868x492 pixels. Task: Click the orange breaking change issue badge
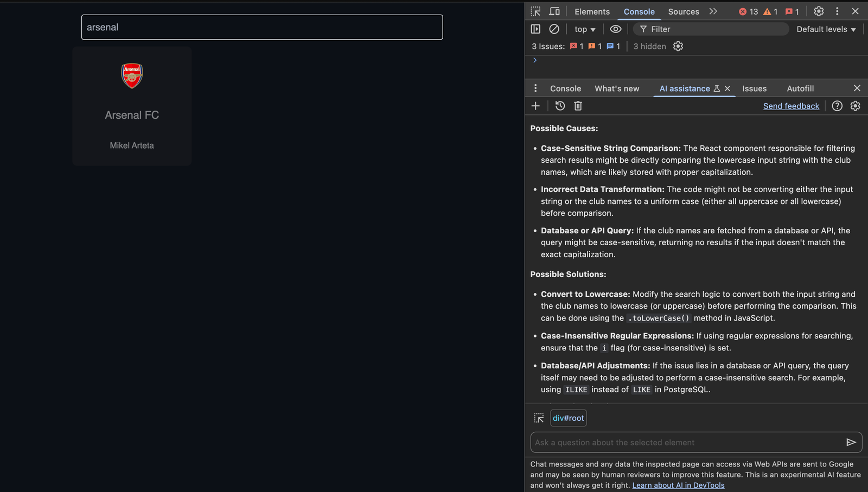(x=595, y=47)
